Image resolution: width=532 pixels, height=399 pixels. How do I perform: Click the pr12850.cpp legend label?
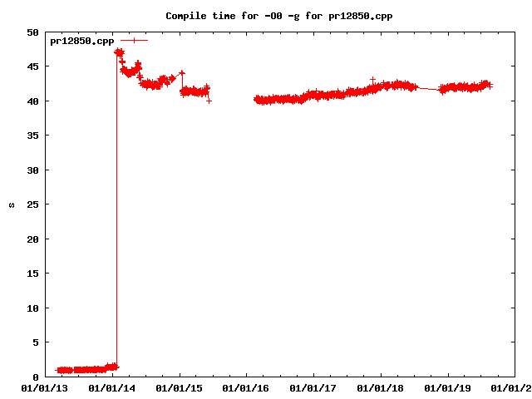pyautogui.click(x=81, y=41)
